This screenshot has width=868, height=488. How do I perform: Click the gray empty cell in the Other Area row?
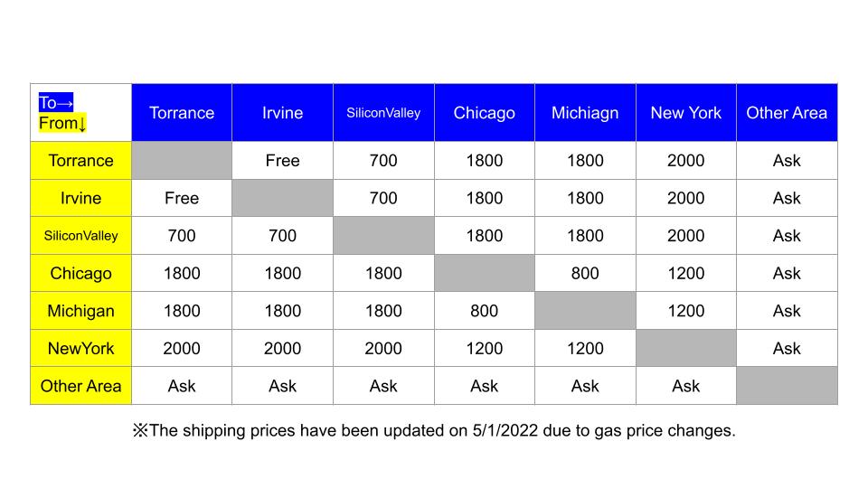[x=787, y=386]
